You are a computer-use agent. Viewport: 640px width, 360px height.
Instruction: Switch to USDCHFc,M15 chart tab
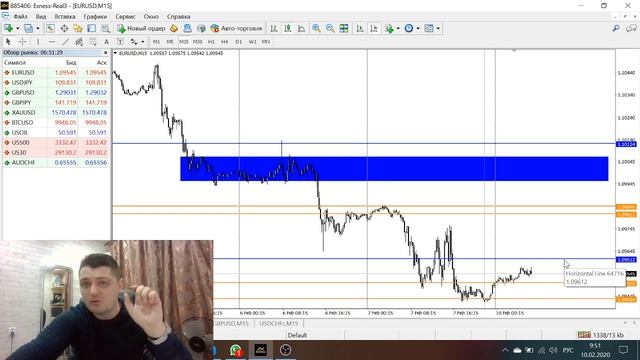tap(279, 323)
